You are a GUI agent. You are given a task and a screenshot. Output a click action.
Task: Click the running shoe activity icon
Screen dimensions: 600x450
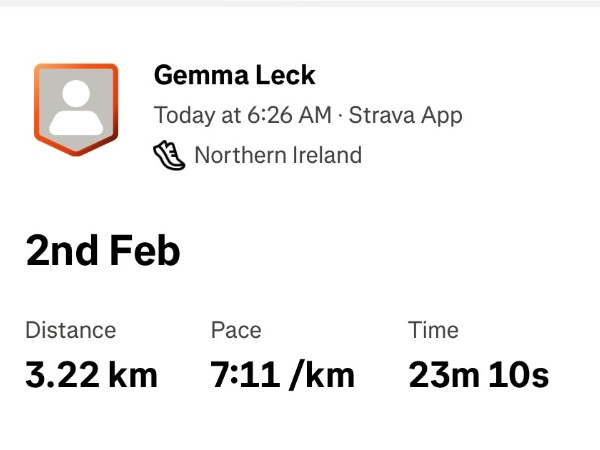tap(169, 155)
